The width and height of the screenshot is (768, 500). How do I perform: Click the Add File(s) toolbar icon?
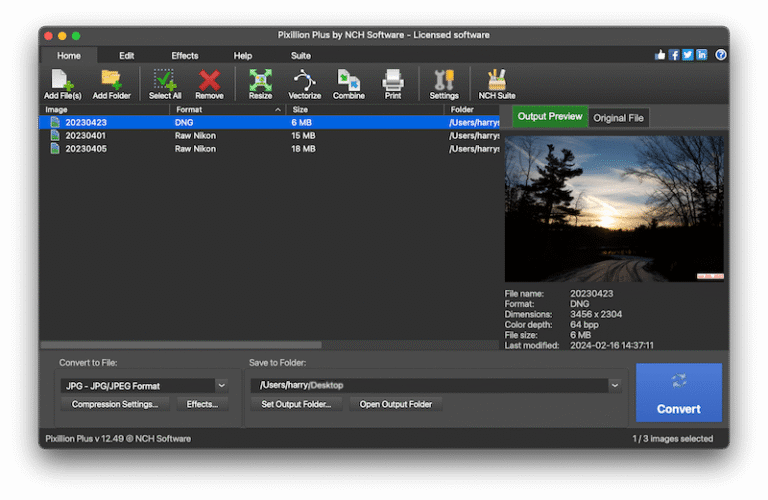[x=62, y=84]
